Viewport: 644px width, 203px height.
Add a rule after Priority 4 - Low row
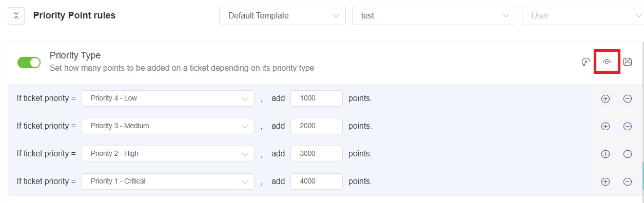tap(605, 98)
